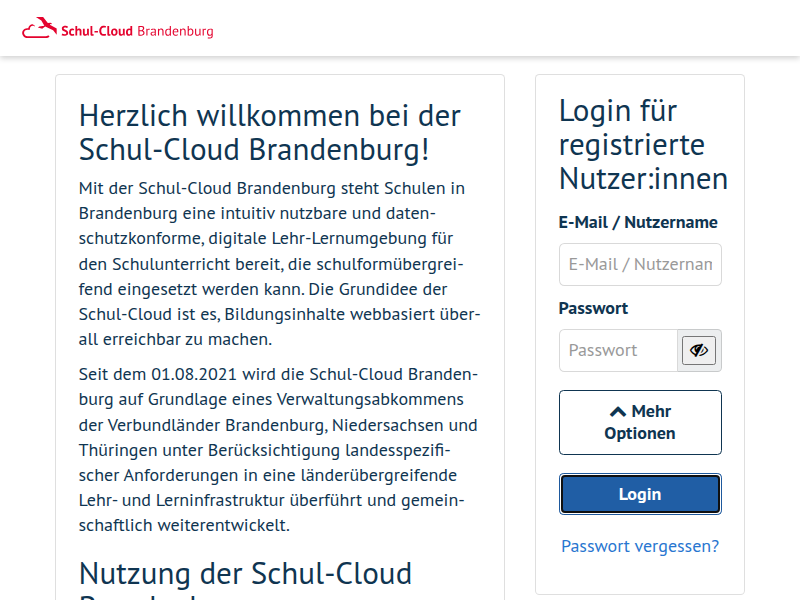Click the paragraph starting Seit dem 01.08.2021

(x=280, y=450)
